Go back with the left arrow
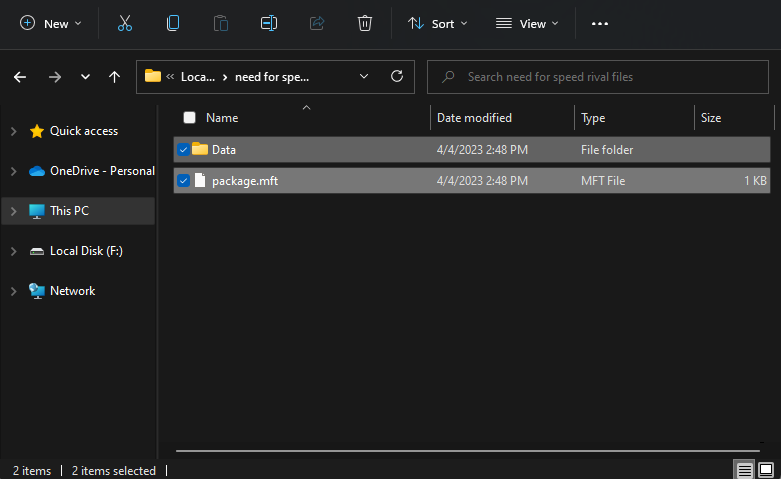 pos(20,77)
